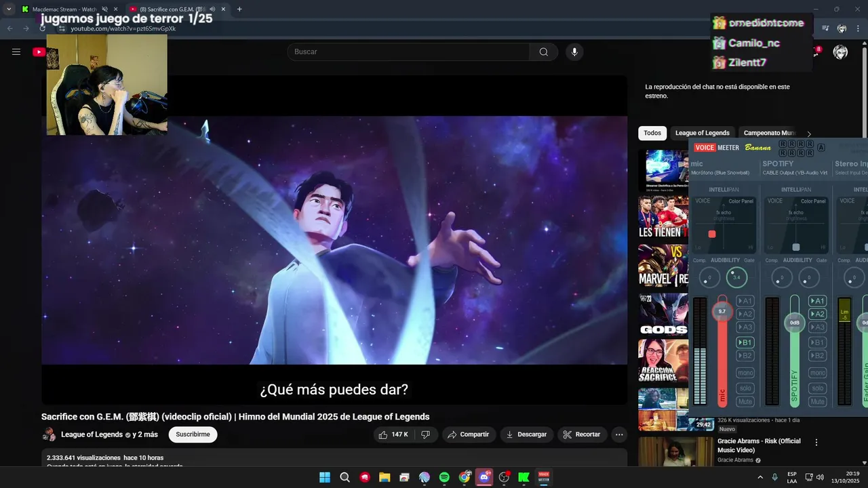Open the GODS suggested video thumbnail
This screenshot has height=488, width=868.
663,314
